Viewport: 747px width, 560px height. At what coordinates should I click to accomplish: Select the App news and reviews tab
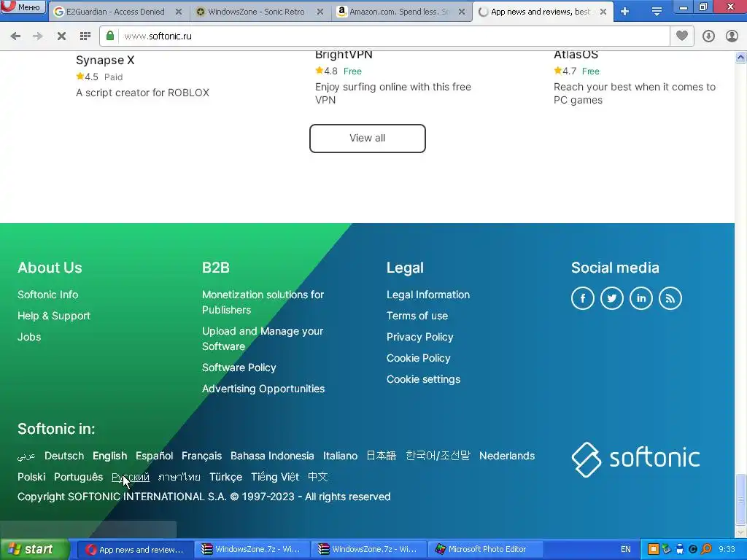pos(540,12)
